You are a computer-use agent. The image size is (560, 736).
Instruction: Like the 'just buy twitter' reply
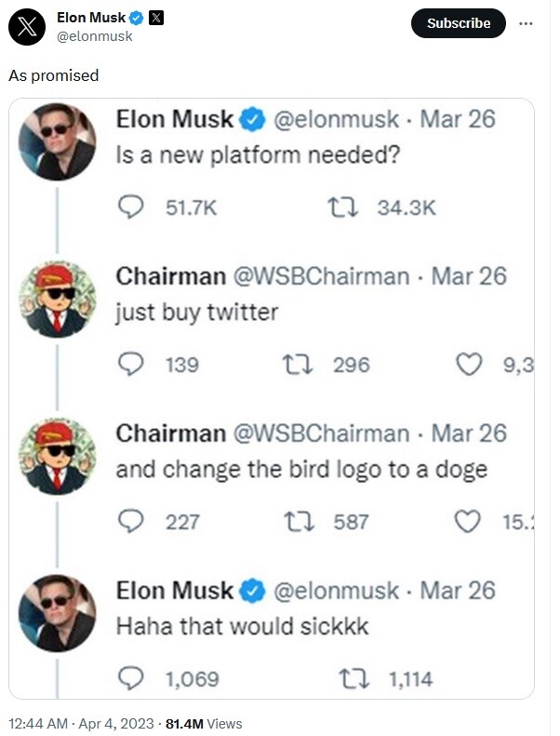tap(470, 364)
